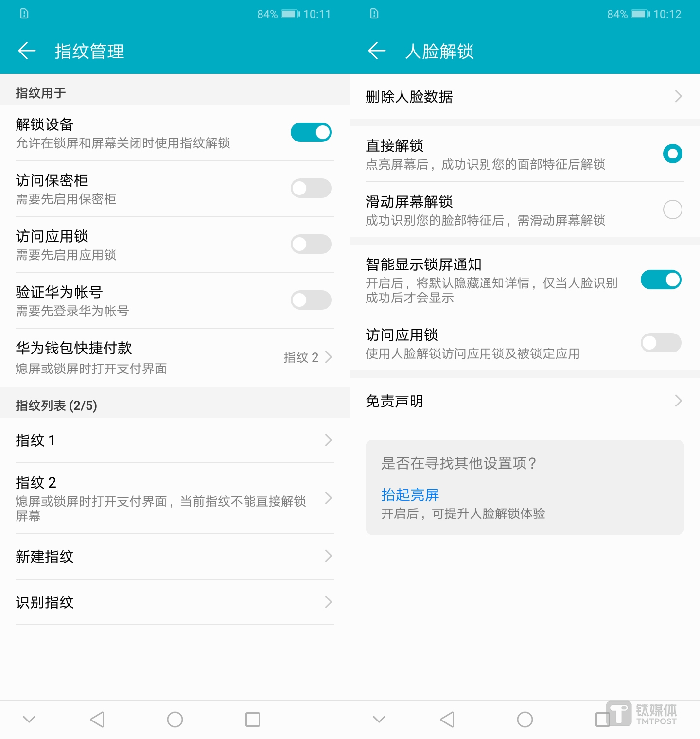Select the 滑动屏幕解锁 radio option
This screenshot has height=739, width=700.
(x=672, y=209)
